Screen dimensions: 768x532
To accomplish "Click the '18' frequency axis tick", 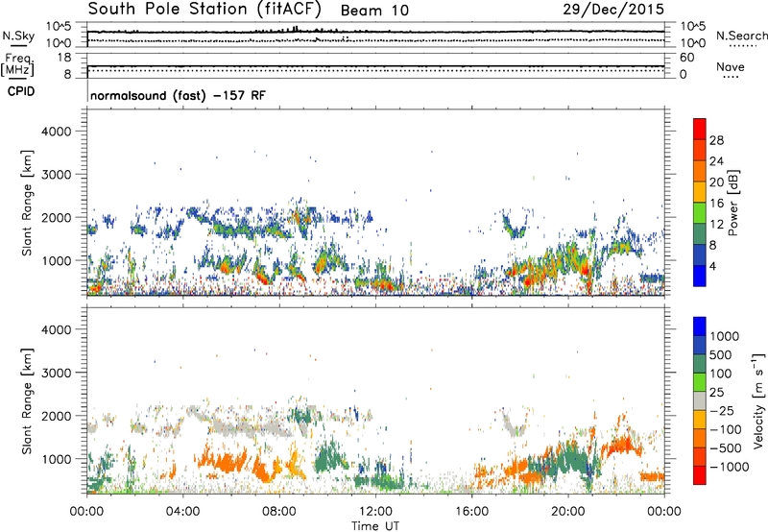I will [64, 58].
